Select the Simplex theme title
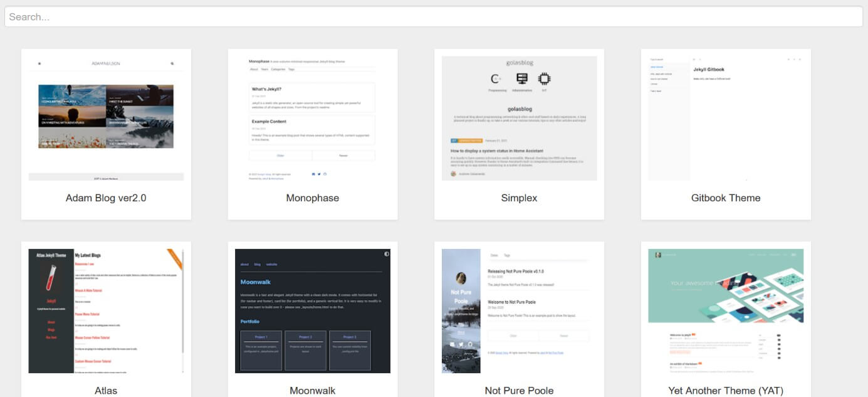868x397 pixels. tap(519, 198)
